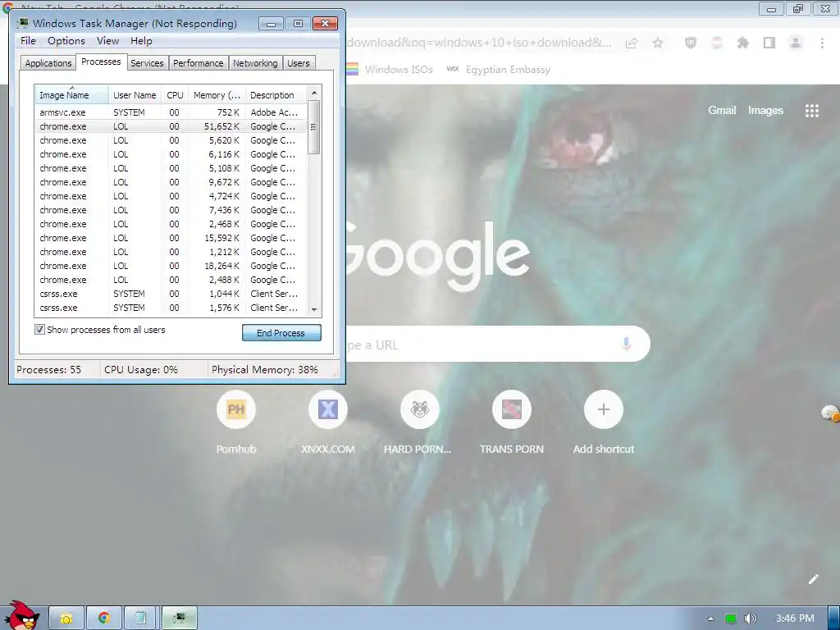Click the clock showing 3:46 PM
The image size is (840, 630).
click(795, 619)
